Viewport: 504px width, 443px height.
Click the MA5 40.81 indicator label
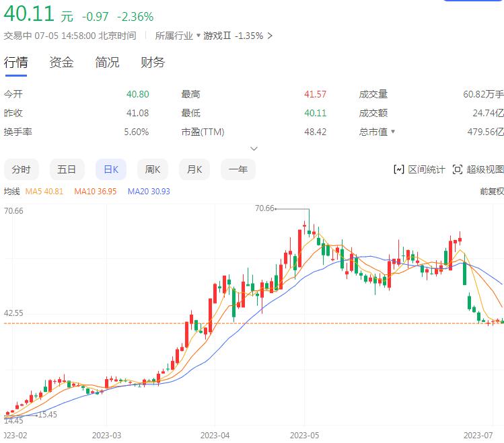coord(44,192)
